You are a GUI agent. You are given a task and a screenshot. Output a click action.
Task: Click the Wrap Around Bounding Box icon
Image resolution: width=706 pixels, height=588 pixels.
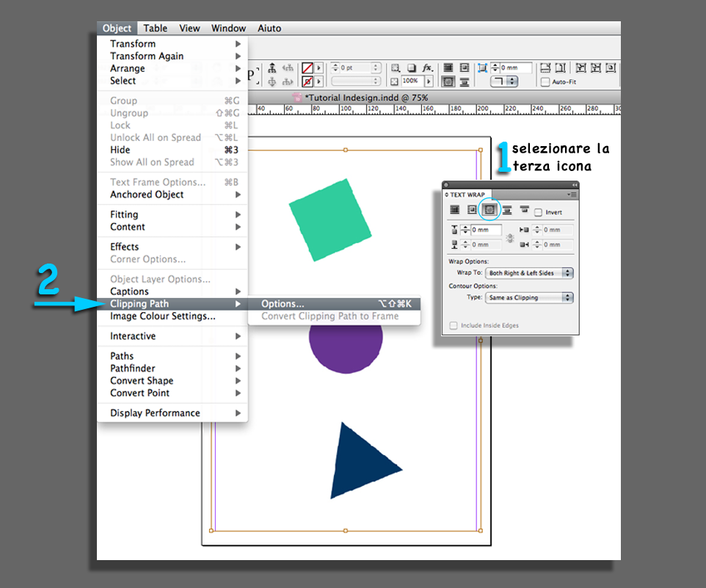pyautogui.click(x=473, y=209)
